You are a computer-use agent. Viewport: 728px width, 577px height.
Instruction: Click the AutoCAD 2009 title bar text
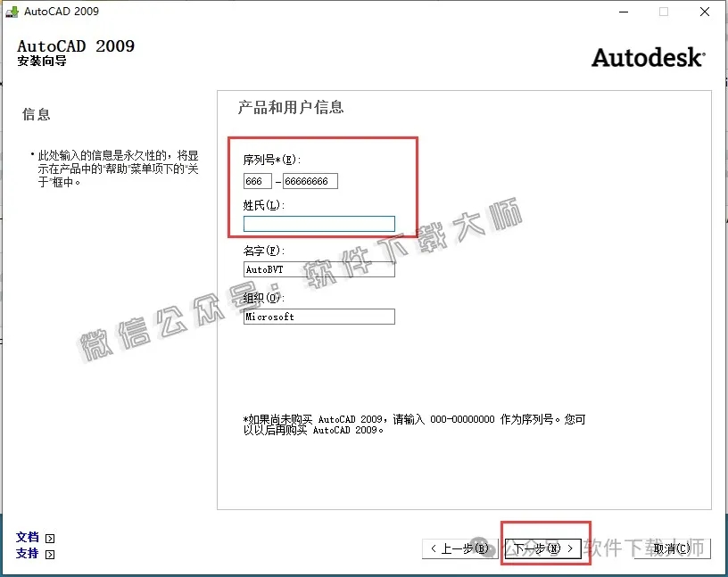(61, 12)
